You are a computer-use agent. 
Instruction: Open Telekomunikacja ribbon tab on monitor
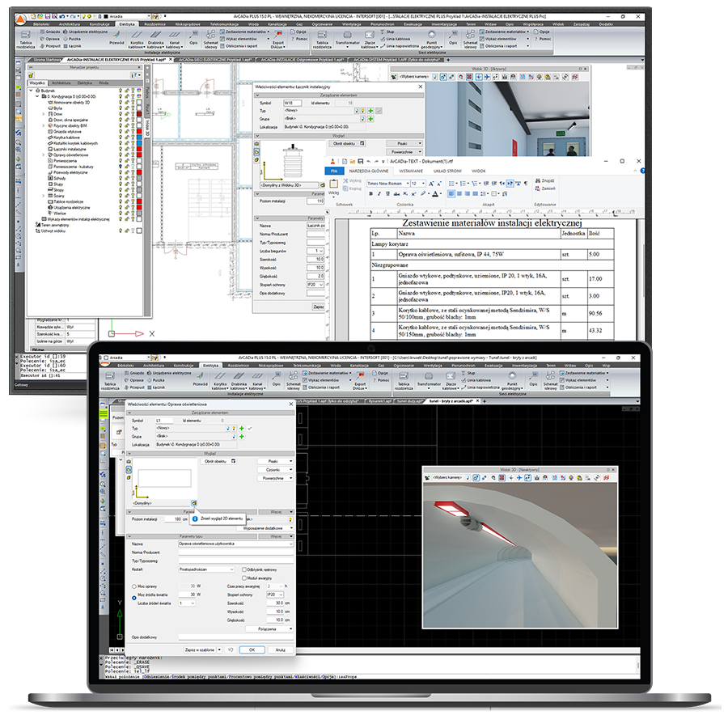(224, 24)
